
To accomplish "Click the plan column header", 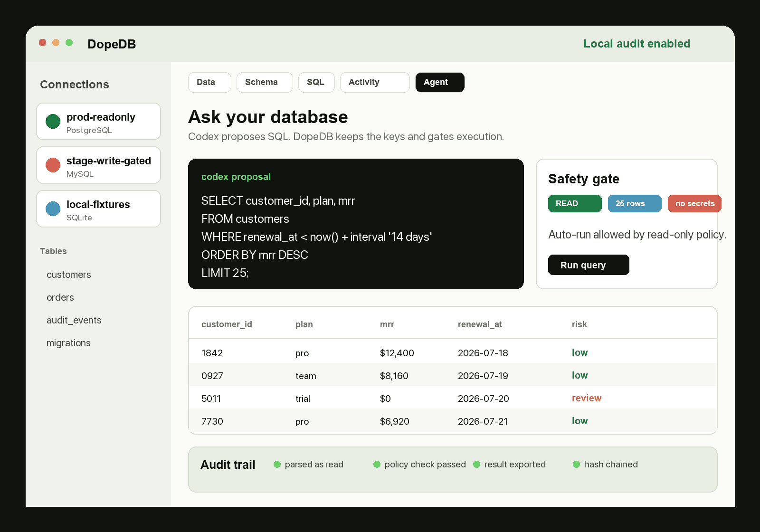I will point(304,324).
